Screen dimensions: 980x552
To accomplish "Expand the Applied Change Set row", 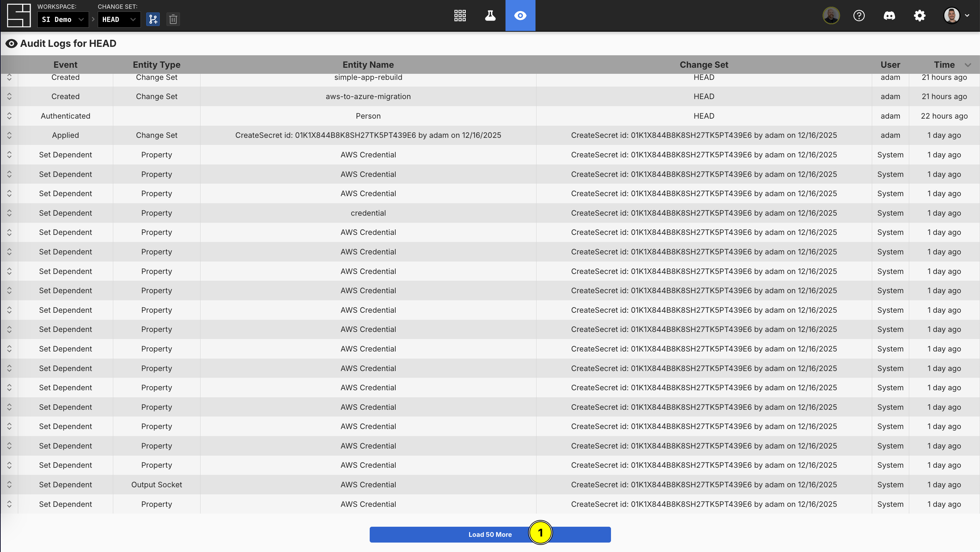I will (x=9, y=135).
